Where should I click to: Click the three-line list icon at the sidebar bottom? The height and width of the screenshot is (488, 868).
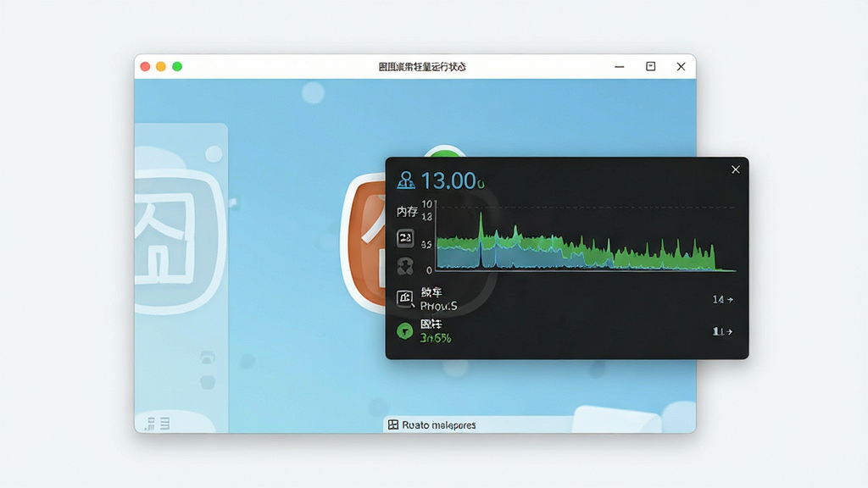click(x=165, y=424)
